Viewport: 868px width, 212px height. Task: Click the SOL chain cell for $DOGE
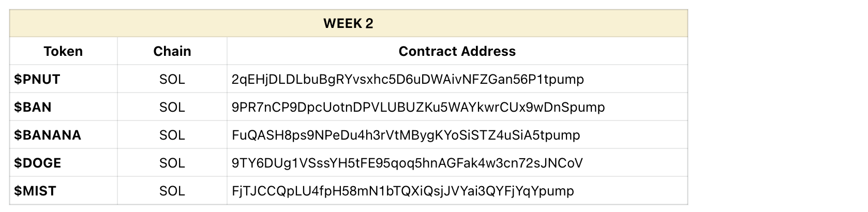pyautogui.click(x=172, y=163)
